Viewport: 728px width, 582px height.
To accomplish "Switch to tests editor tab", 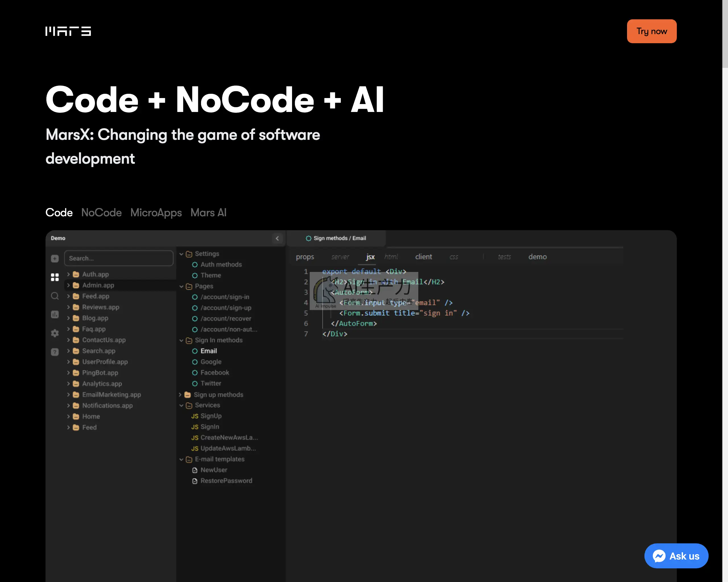I will point(504,257).
